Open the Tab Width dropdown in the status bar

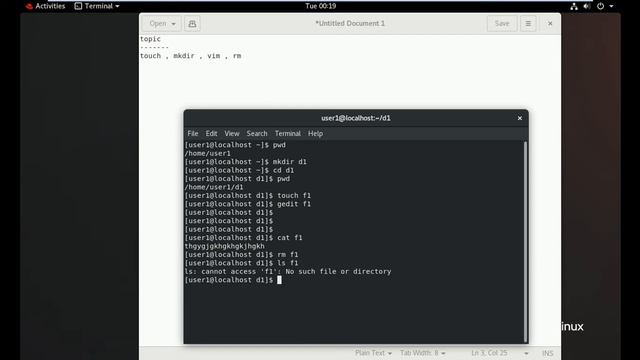tap(422, 353)
